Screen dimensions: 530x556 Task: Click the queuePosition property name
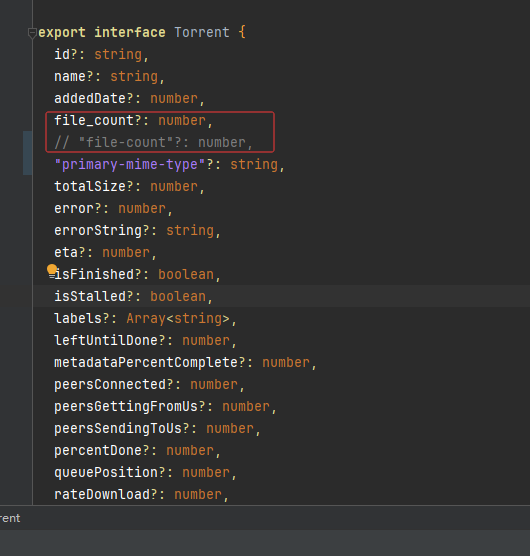coord(106,472)
